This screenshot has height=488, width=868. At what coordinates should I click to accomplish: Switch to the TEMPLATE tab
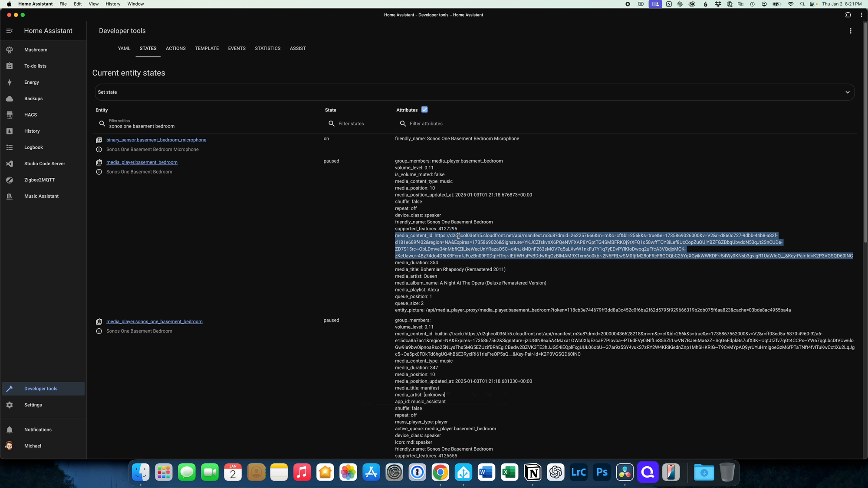(x=207, y=49)
